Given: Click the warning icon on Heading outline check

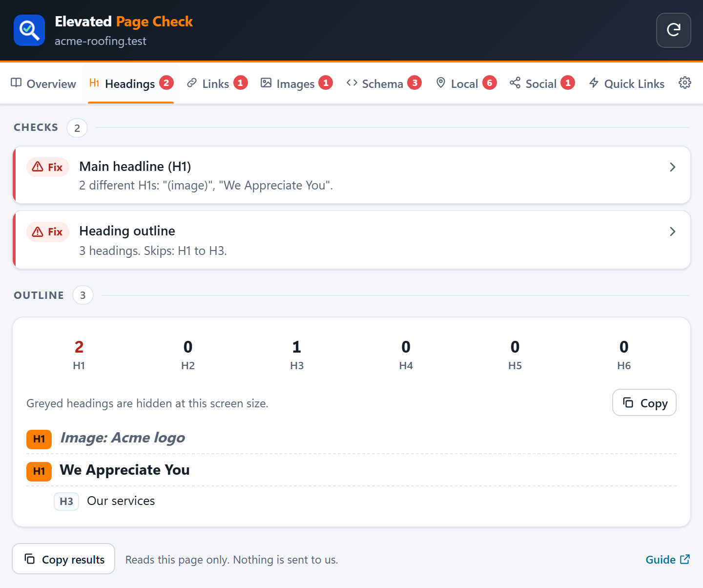Looking at the screenshot, I should [x=38, y=231].
